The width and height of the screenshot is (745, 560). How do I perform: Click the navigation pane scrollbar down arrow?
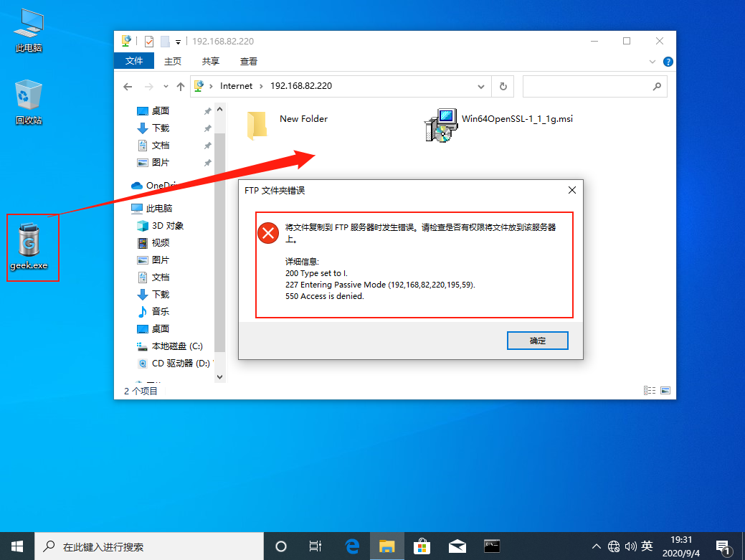click(219, 377)
